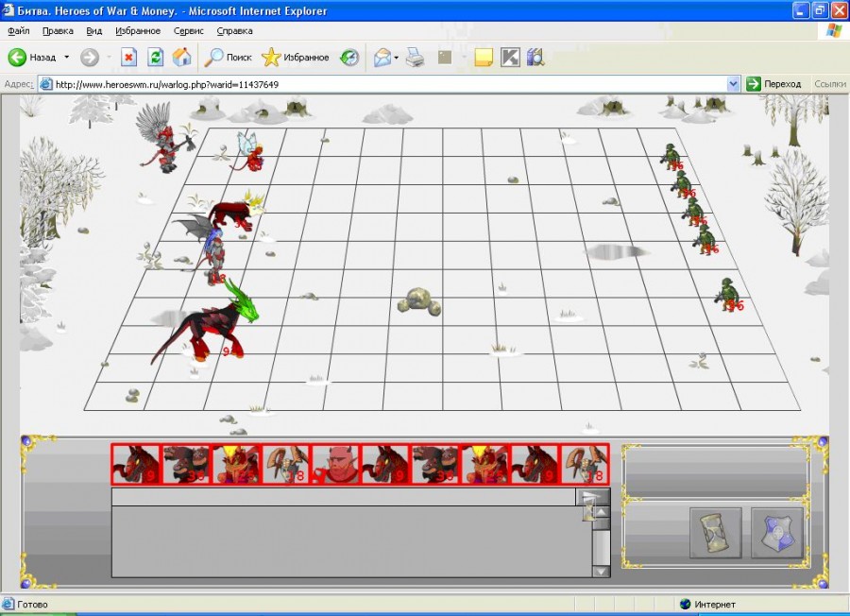Click the chat log scroll-down arrow
This screenshot has width=850, height=616.
click(602, 571)
